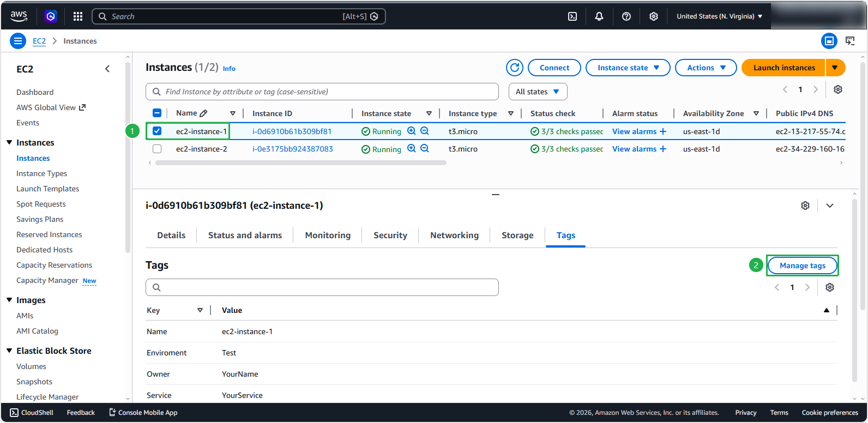Focus the top AWS Search box
The width and height of the screenshot is (868, 423).
pyautogui.click(x=239, y=16)
